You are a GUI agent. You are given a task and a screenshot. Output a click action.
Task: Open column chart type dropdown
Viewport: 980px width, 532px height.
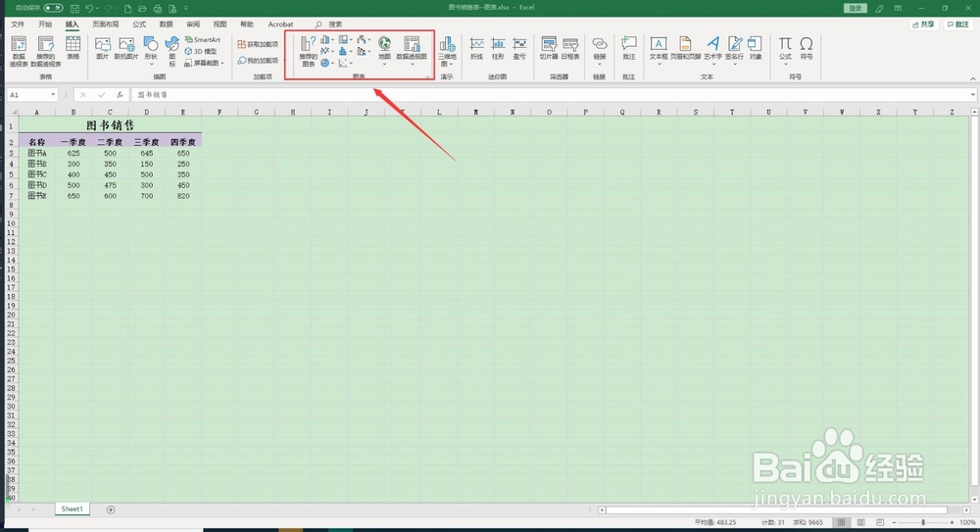coord(327,40)
